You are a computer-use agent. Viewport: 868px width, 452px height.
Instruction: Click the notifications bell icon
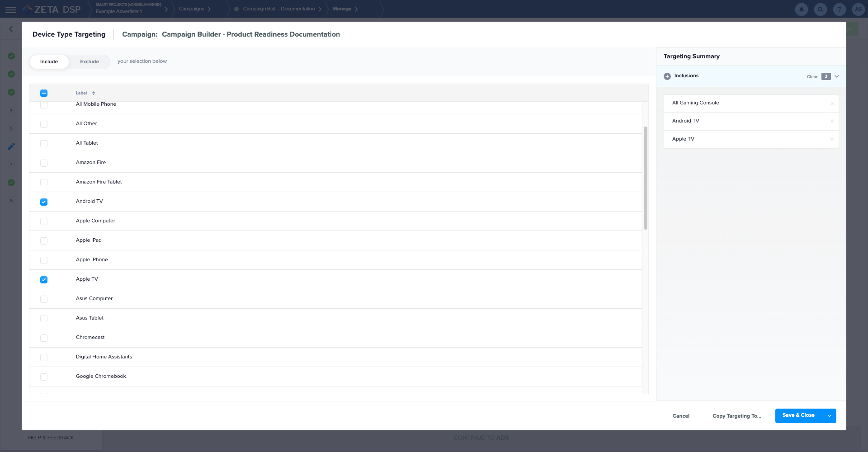tap(801, 9)
